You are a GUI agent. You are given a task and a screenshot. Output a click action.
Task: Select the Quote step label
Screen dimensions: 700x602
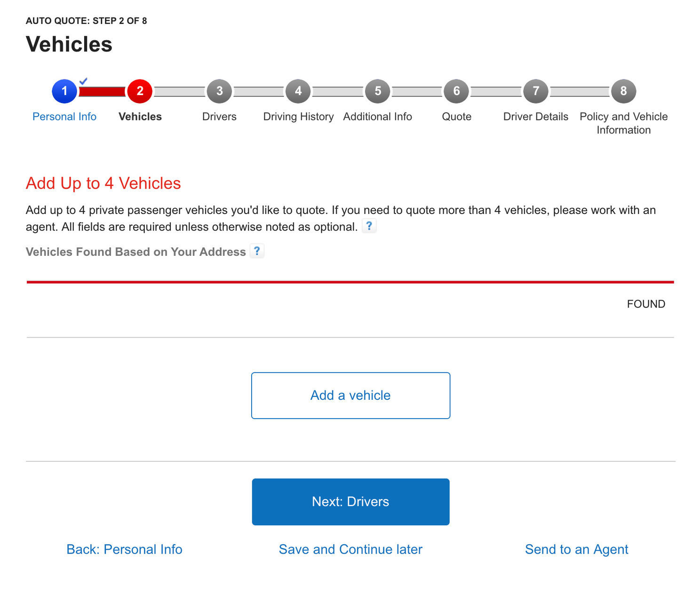(456, 116)
